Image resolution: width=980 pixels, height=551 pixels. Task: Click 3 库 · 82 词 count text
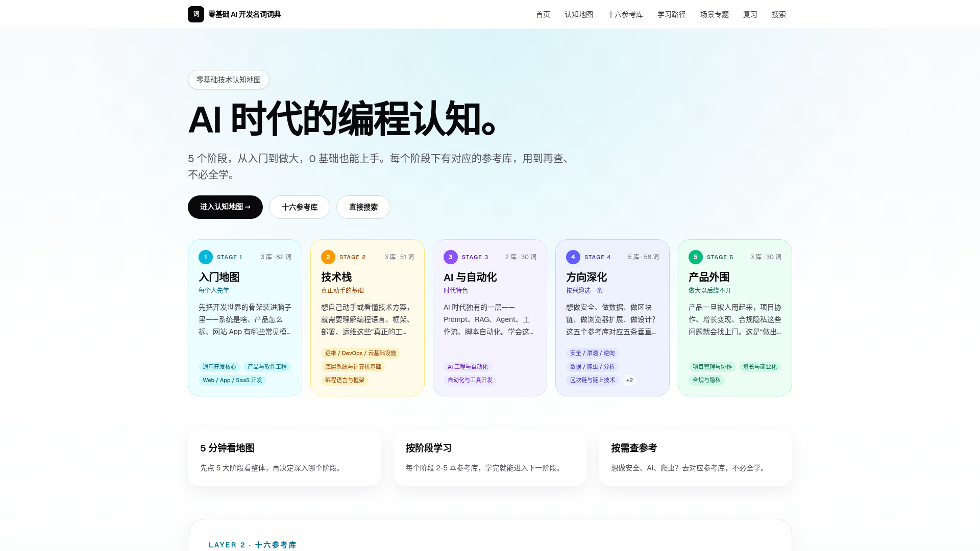(276, 257)
